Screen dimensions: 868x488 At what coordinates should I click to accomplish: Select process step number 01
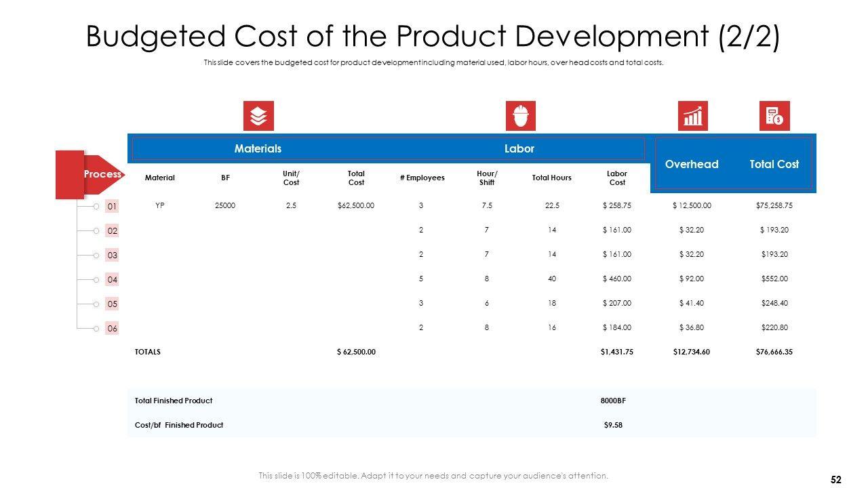(112, 206)
